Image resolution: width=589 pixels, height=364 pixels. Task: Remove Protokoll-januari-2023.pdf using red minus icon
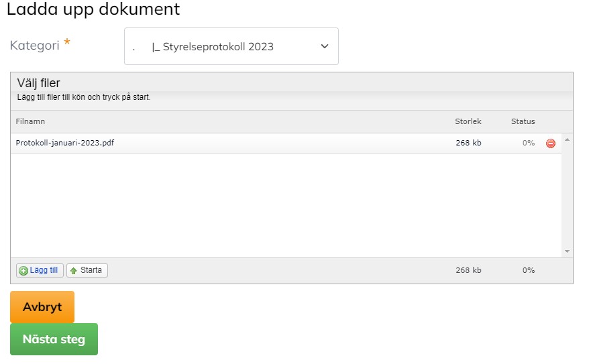(550, 143)
